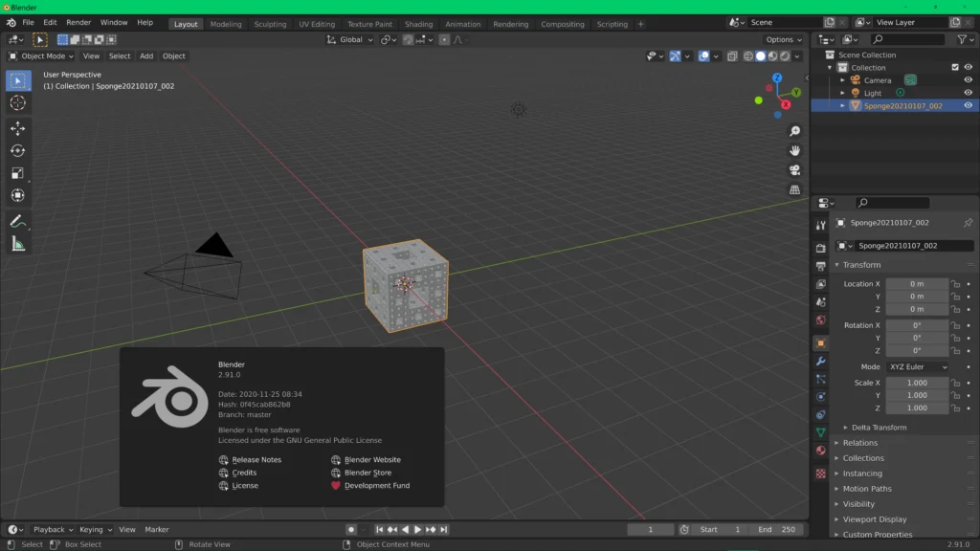
Task: Lock the Location X field
Action: [x=956, y=283]
